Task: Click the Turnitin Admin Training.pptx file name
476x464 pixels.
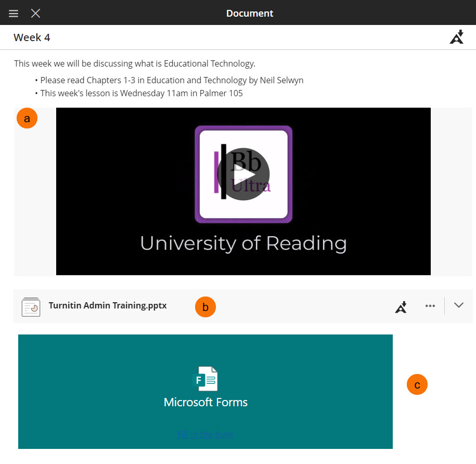Action: (108, 305)
